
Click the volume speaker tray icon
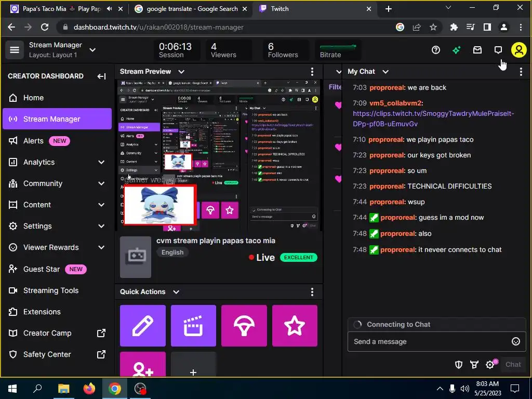coord(464,388)
